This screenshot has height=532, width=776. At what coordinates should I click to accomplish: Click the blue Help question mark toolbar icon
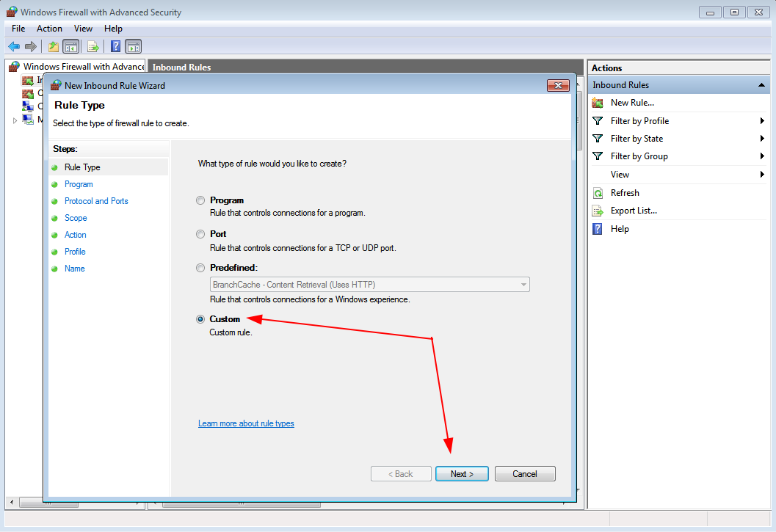[115, 47]
